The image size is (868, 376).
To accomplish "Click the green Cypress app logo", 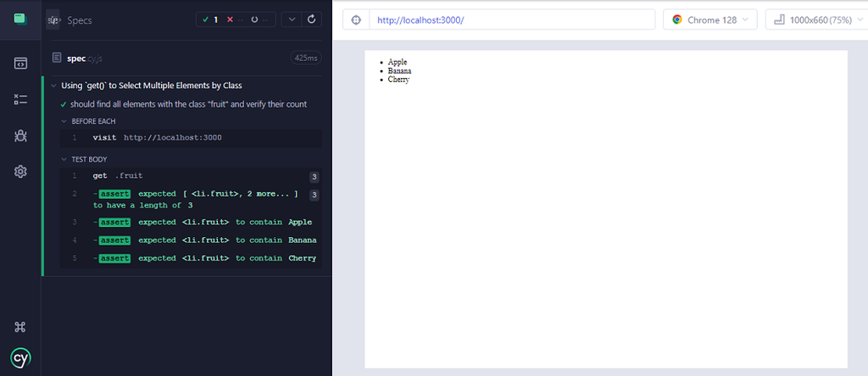I will pyautogui.click(x=20, y=19).
